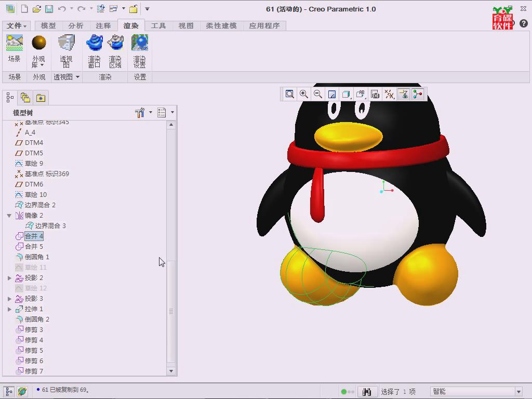The height and width of the screenshot is (399, 532).
Task: Switch to the Model Tree navigator tab
Action: click(x=10, y=98)
